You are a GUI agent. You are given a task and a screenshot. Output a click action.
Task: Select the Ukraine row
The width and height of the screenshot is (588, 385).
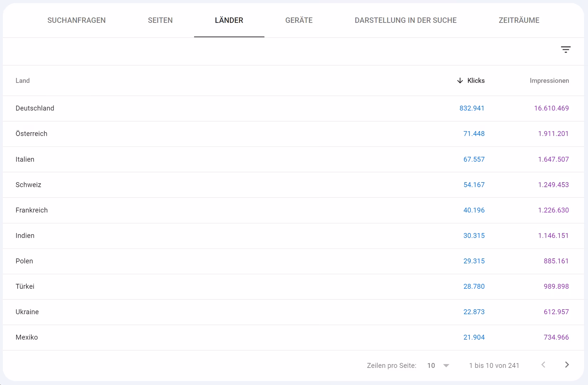pos(27,312)
